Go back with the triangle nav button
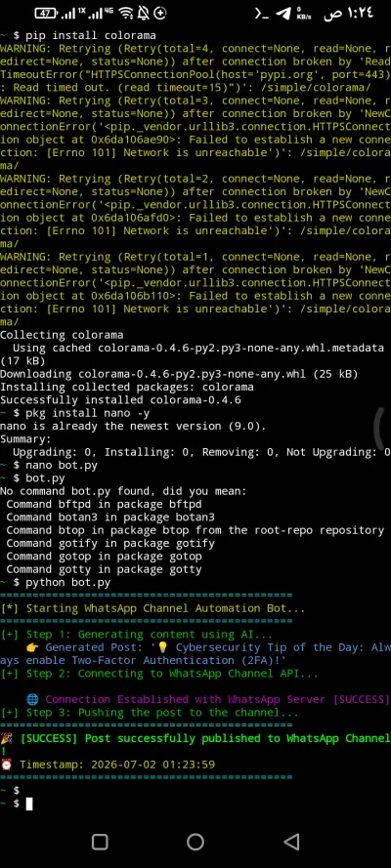The image size is (391, 868). tap(291, 842)
